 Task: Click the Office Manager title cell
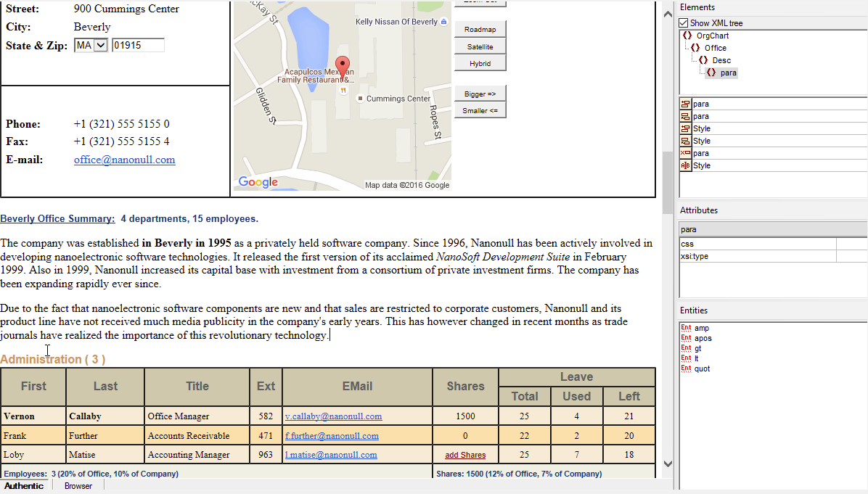(x=197, y=416)
